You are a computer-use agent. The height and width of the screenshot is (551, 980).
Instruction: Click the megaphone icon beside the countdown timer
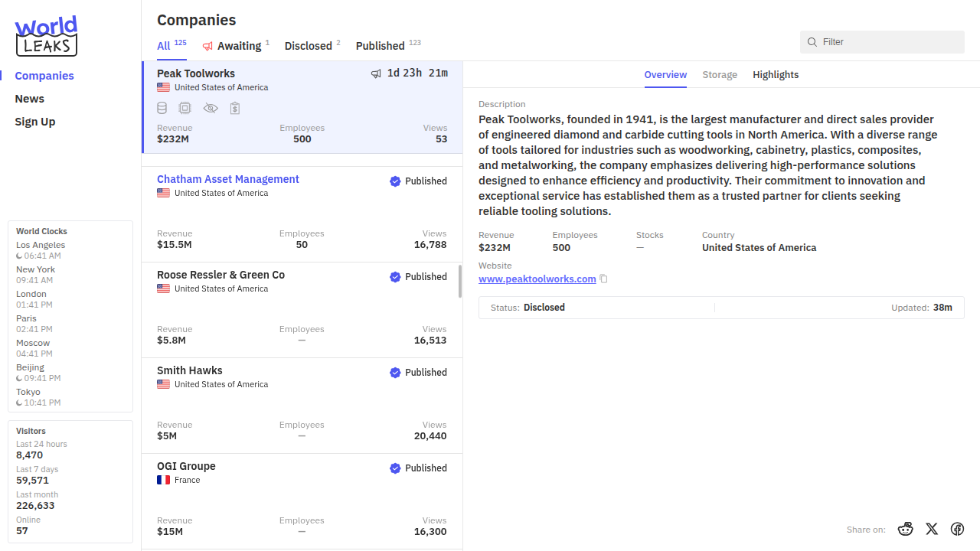[376, 73]
